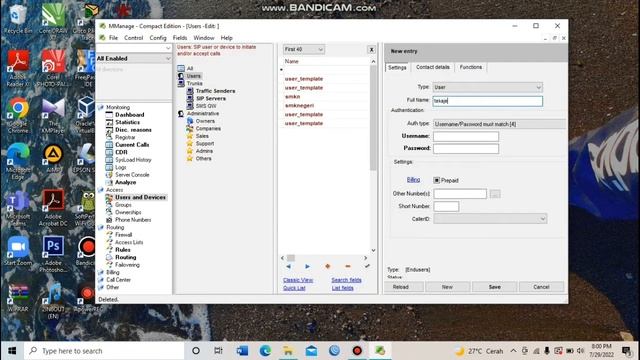Image resolution: width=640 pixels, height=360 pixels.
Task: Open the All Enabled dropdown
Action: pos(133,58)
